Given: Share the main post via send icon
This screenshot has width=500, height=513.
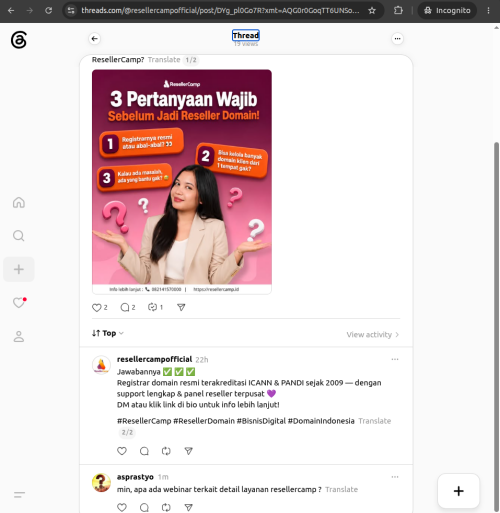Looking at the screenshot, I should click(181, 307).
